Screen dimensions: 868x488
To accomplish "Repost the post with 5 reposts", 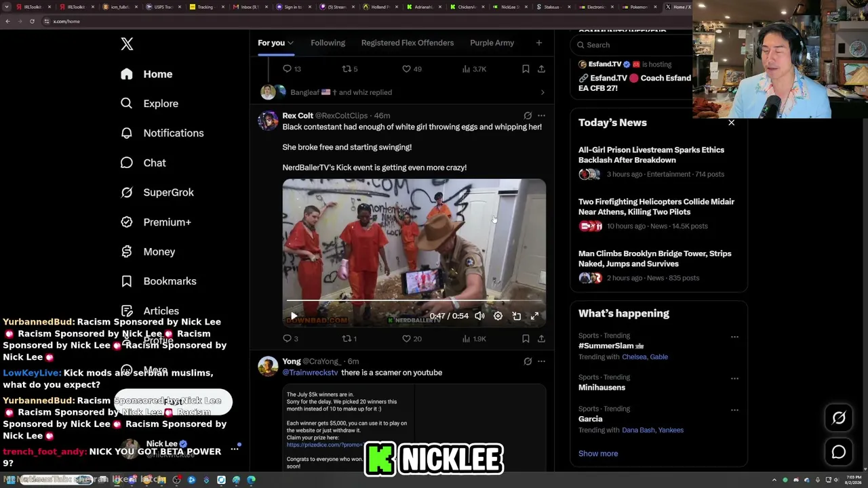I will click(x=349, y=68).
